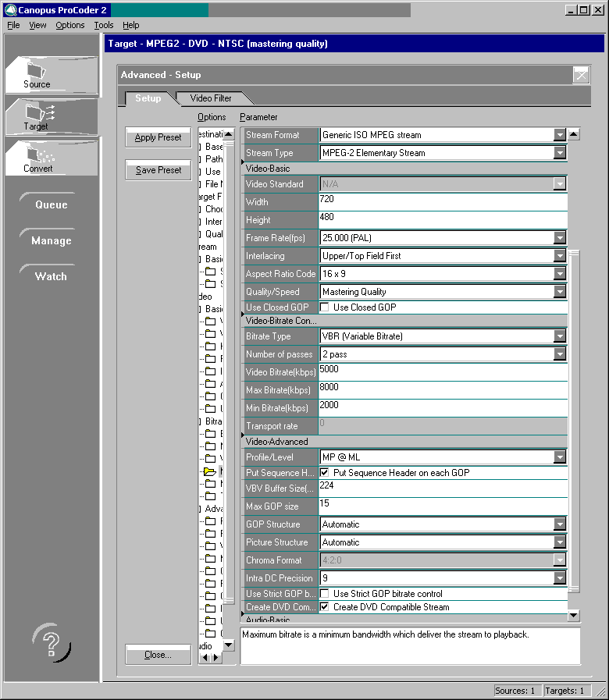
Task: Click the Close... button
Action: point(158,655)
